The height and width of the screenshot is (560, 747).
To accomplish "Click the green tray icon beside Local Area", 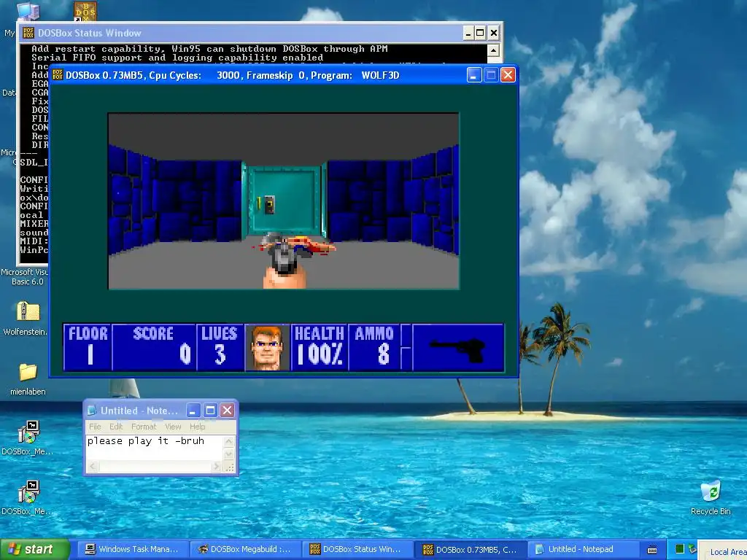I will (680, 548).
